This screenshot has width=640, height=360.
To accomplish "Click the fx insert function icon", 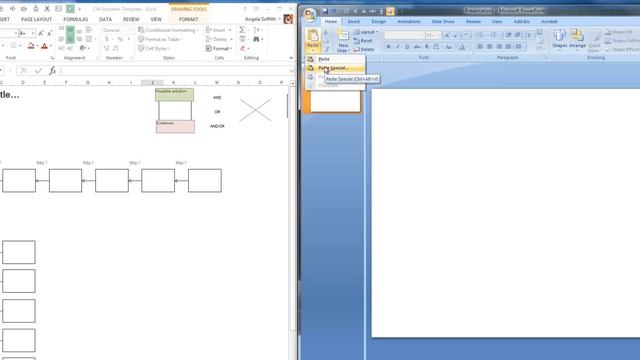I will [52, 71].
